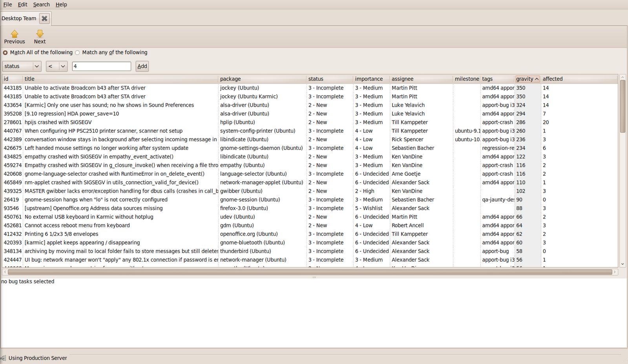Select bug id 26419
Viewport: 628px width, 364px height.
[11, 200]
